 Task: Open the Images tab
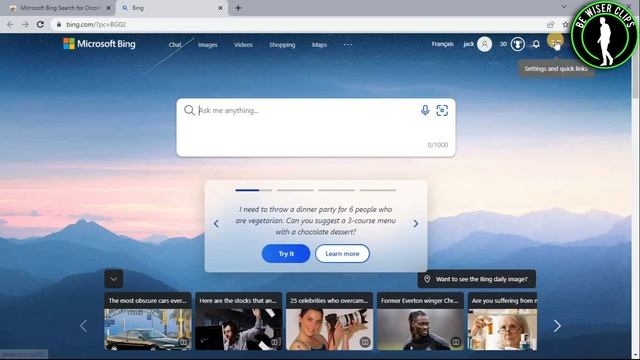207,45
